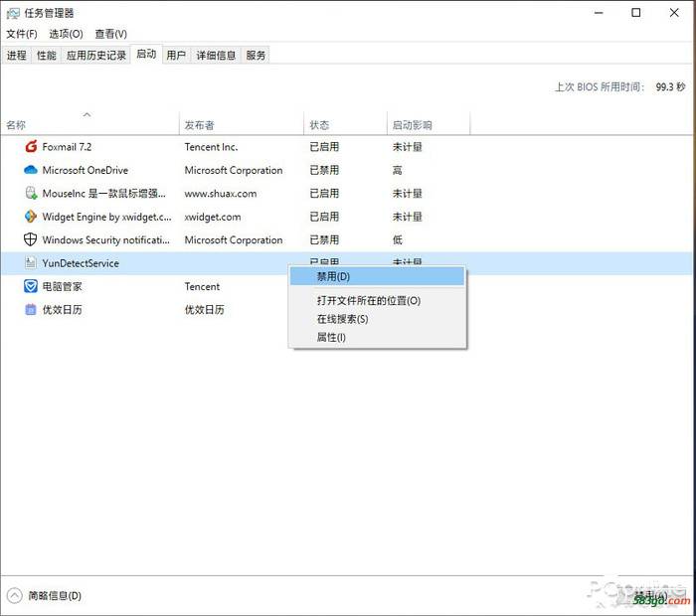Click the Windows Security shield icon
The height and width of the screenshot is (616, 696).
click(30, 239)
